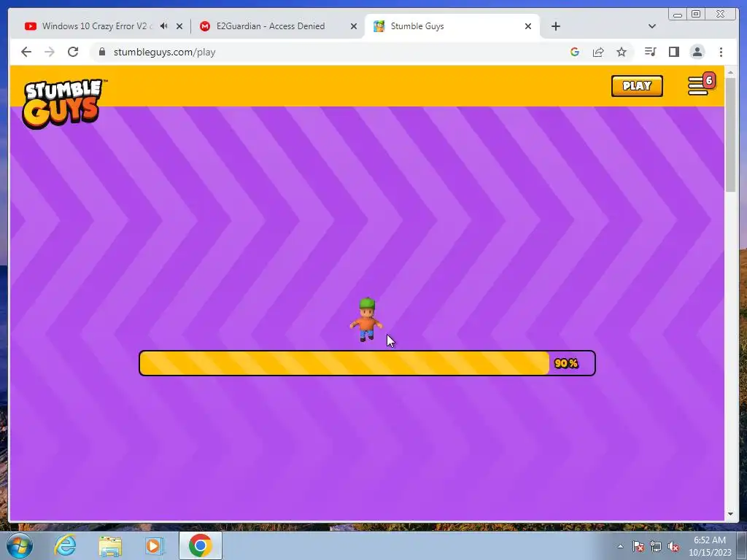Click the yellow PLAY button
Image resolution: width=747 pixels, height=560 pixels.
tap(637, 86)
